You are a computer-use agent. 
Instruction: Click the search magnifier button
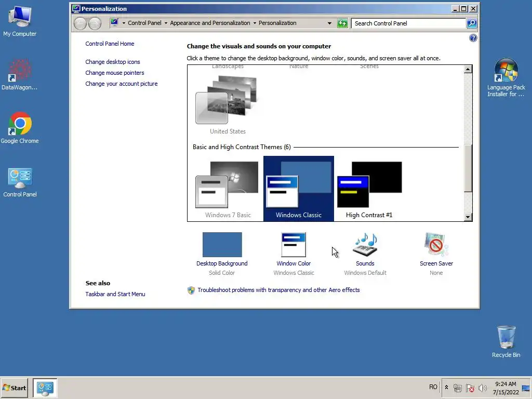point(472,23)
